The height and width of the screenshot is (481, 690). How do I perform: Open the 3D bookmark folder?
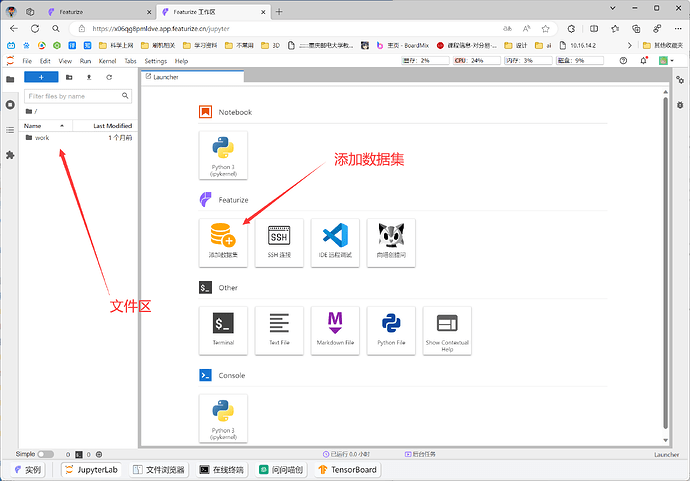tap(271, 45)
